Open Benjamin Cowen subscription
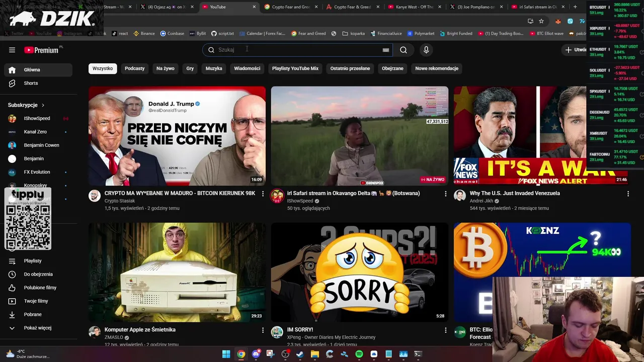Image resolution: width=644 pixels, height=362 pixels. 38,145
